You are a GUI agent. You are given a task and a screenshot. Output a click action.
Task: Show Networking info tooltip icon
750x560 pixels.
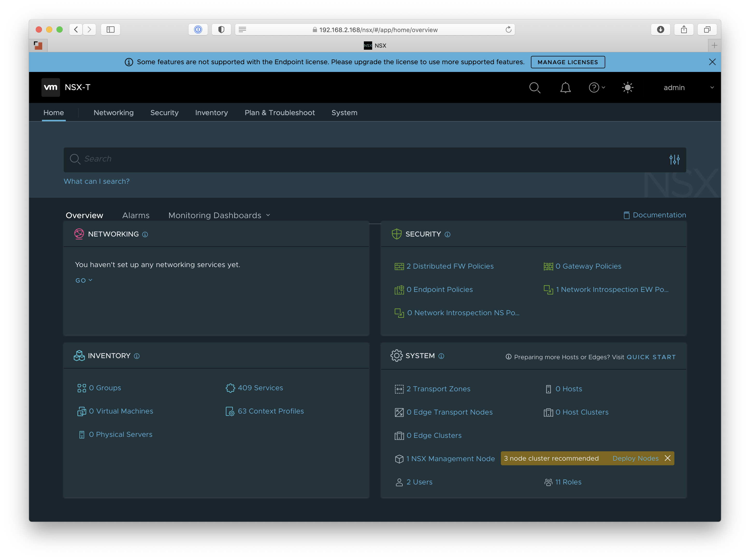145,234
